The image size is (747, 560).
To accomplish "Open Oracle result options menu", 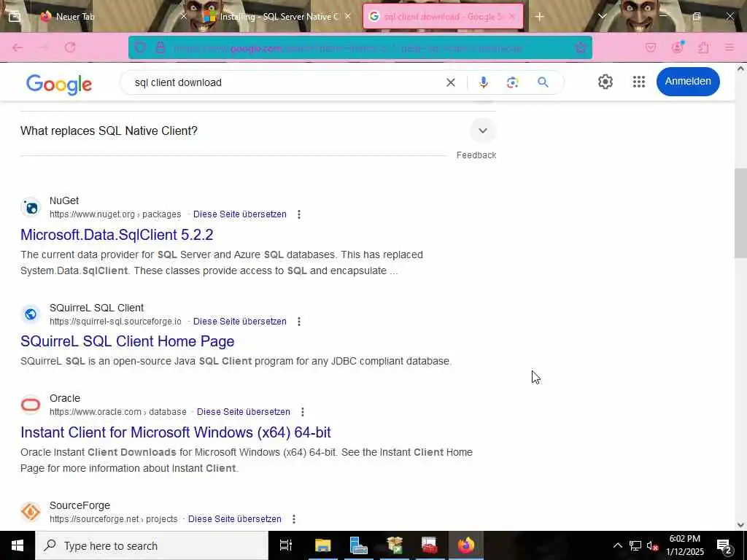I will coord(303,411).
